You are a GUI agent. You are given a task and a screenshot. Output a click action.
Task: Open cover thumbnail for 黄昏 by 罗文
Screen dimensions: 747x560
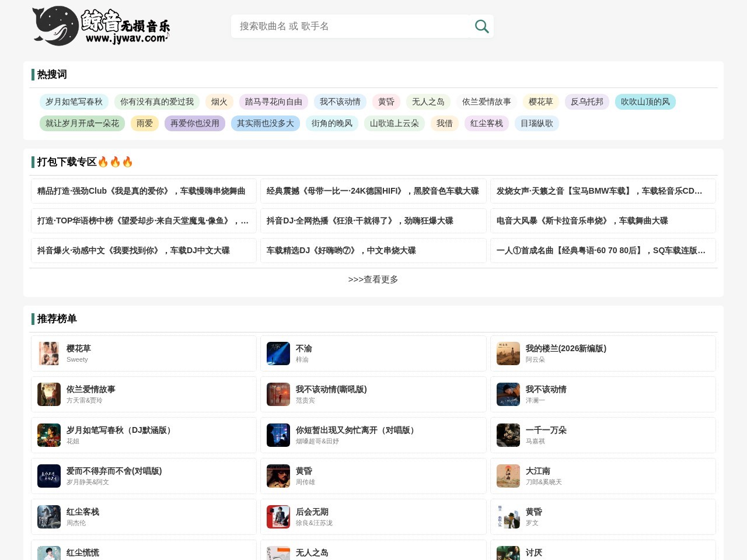[508, 517]
